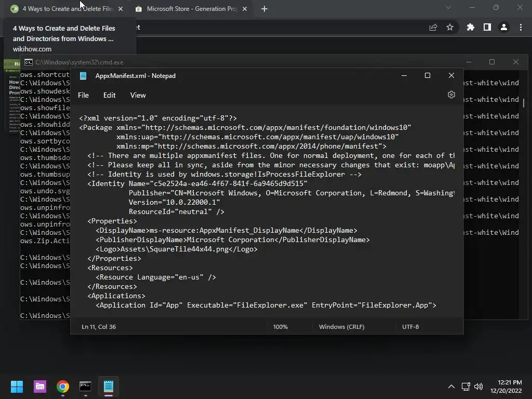Toggle Chrome side panel icon
The image size is (532, 399).
(487, 27)
